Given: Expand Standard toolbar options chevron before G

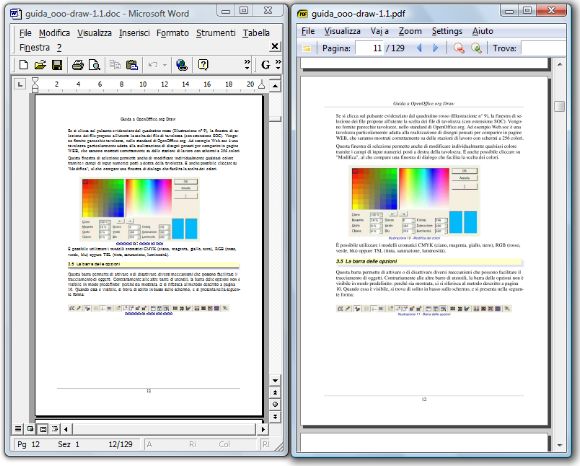Looking at the screenshot, I should [247, 65].
